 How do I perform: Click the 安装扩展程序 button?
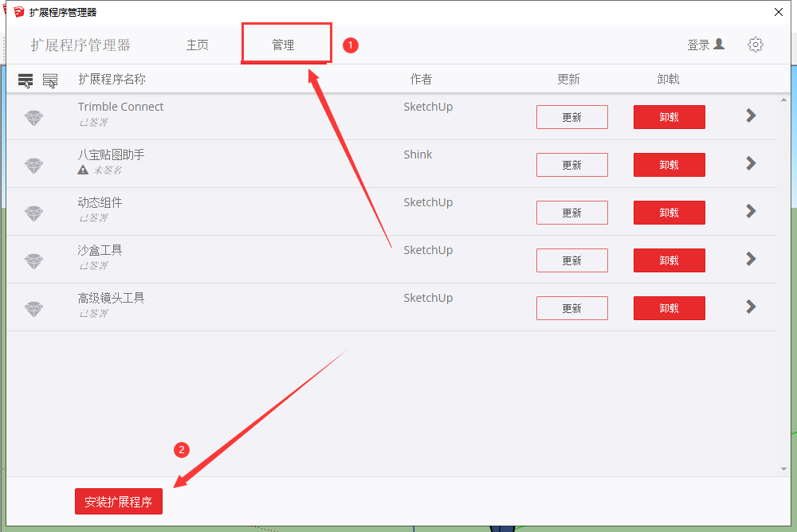[x=119, y=502]
